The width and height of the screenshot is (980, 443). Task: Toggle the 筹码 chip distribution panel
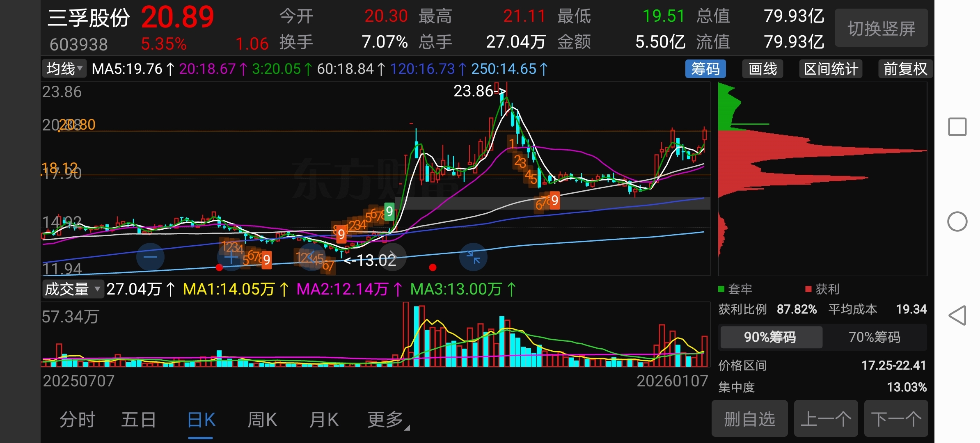pyautogui.click(x=705, y=69)
